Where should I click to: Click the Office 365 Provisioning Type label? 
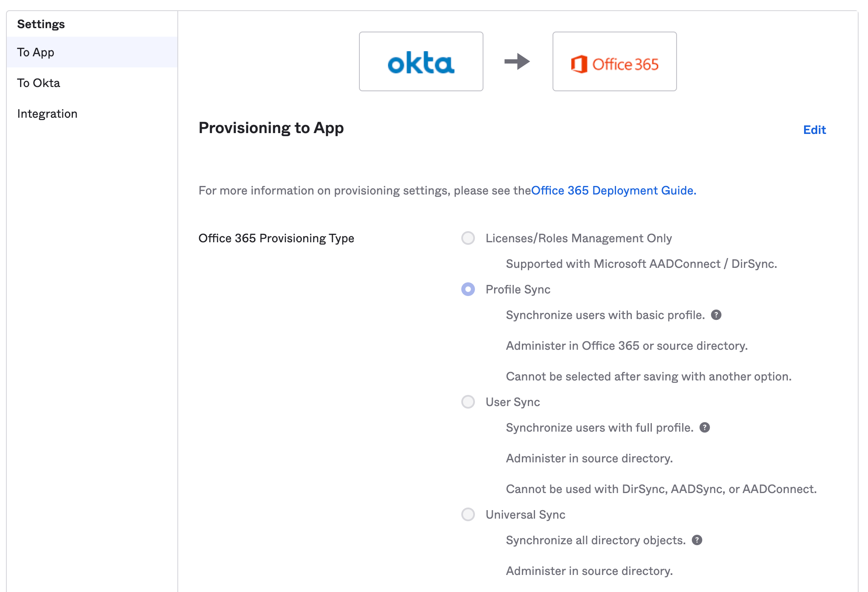(x=276, y=238)
